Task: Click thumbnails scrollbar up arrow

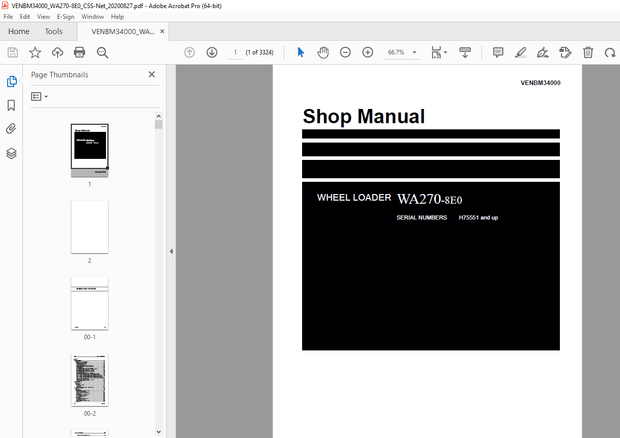Action: pyautogui.click(x=159, y=116)
